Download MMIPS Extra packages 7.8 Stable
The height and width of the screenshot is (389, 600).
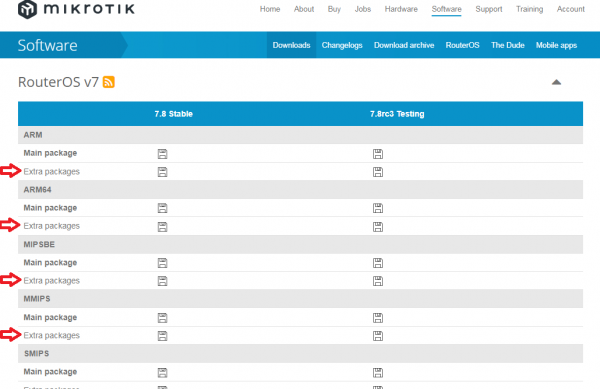(x=162, y=336)
